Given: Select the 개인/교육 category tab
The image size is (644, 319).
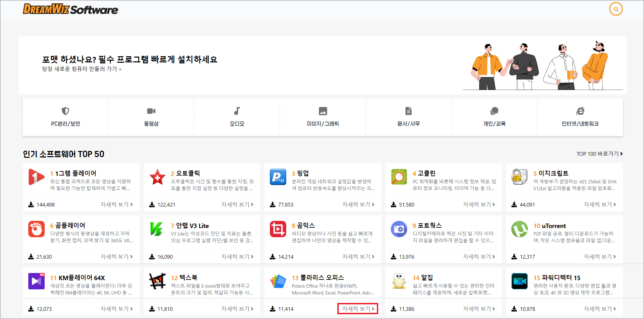Looking at the screenshot, I should [x=494, y=117].
